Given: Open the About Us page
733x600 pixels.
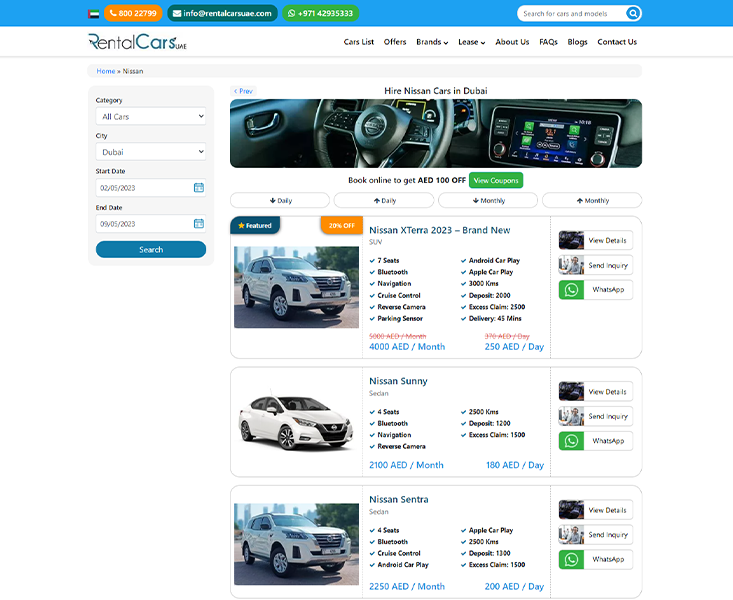Looking at the screenshot, I should 512,42.
